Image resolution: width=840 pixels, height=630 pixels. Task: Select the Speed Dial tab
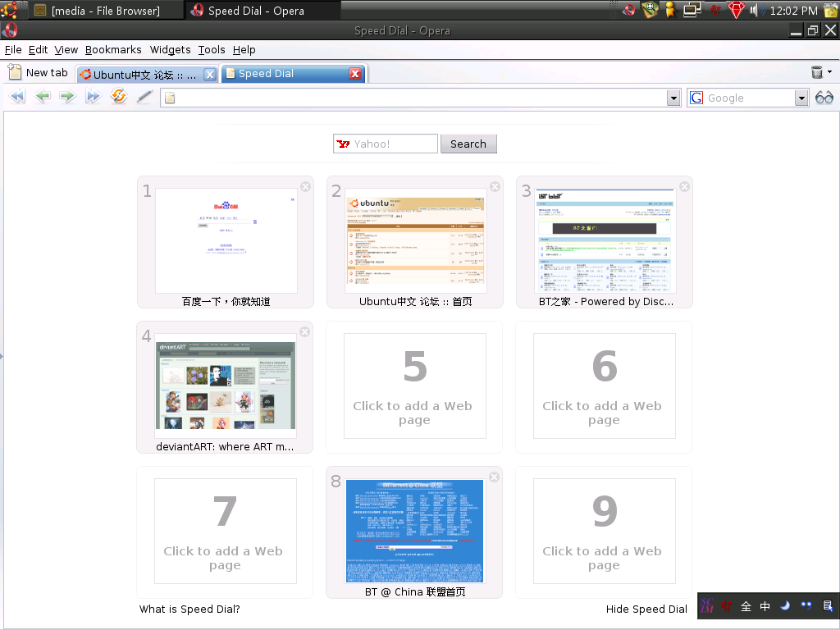coord(293,74)
